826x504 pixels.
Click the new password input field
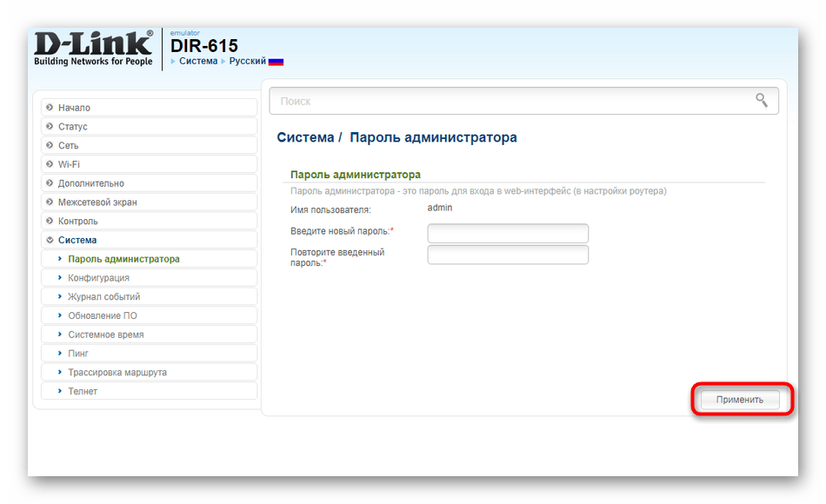point(508,233)
